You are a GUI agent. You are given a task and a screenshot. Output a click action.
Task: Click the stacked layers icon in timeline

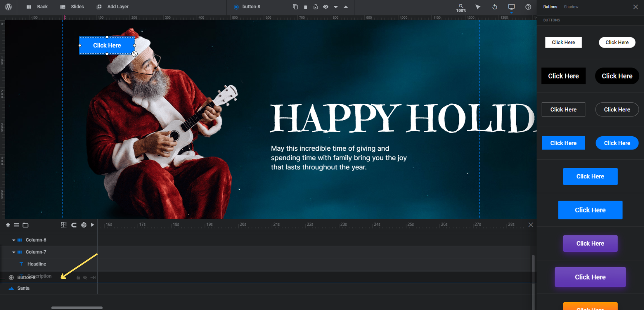8,225
